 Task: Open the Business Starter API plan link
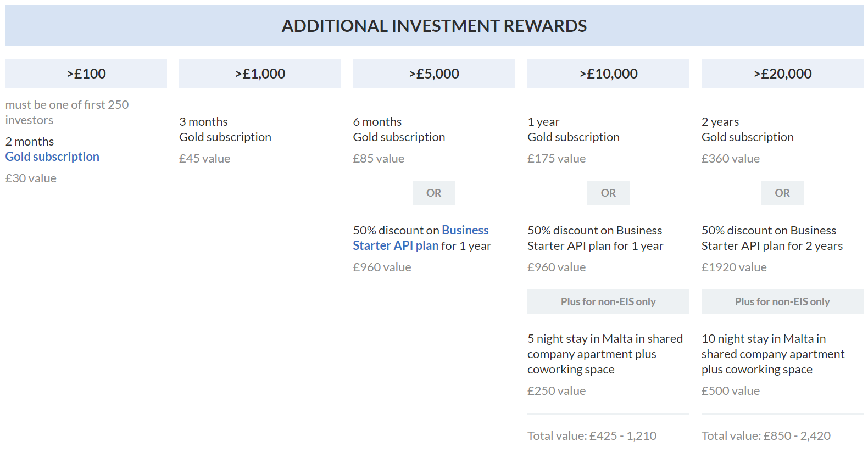[421, 238]
